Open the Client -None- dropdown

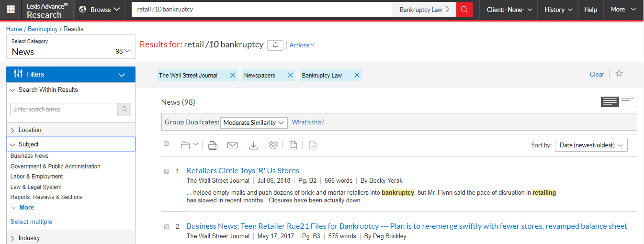pos(509,10)
